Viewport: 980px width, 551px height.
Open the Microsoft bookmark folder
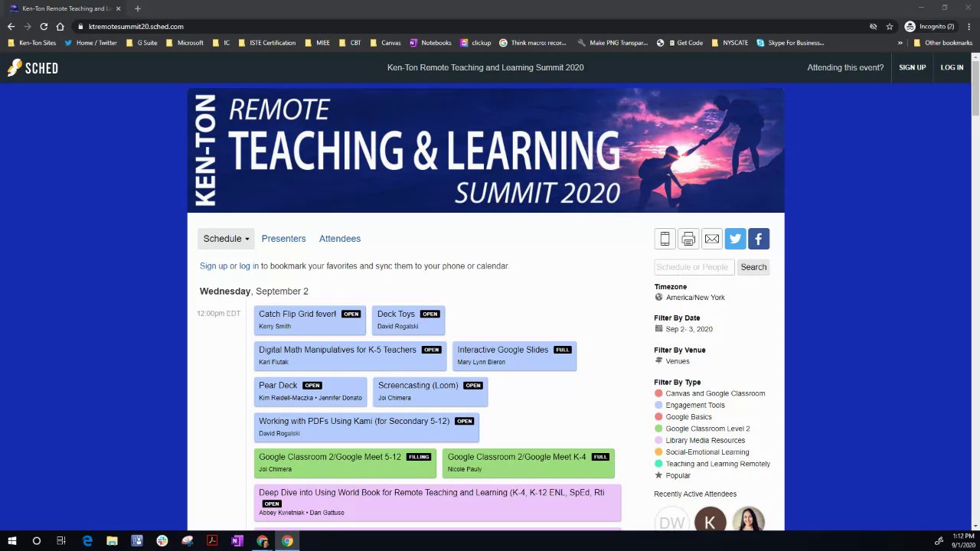tap(185, 43)
